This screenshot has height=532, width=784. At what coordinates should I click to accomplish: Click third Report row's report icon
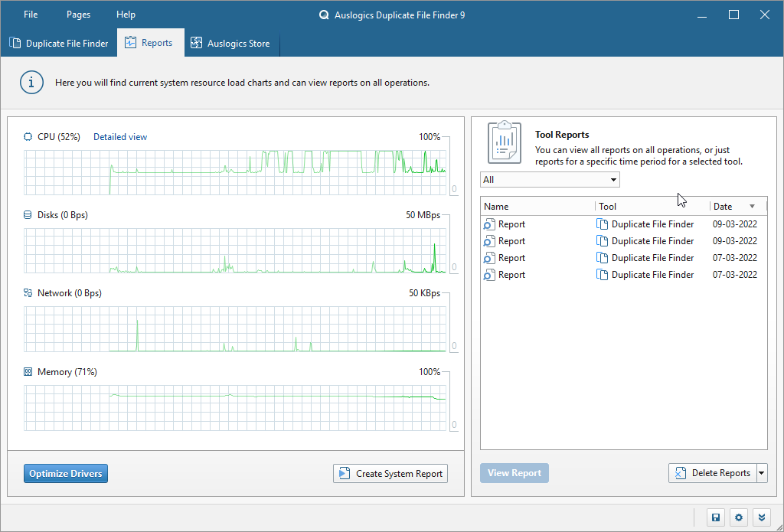[489, 258]
